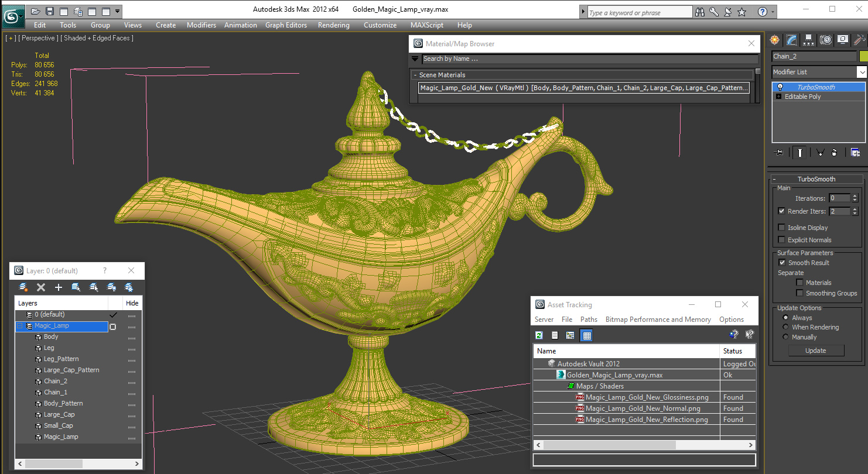The width and height of the screenshot is (868, 474).
Task: Click Create New Layer icon
Action: (x=23, y=287)
